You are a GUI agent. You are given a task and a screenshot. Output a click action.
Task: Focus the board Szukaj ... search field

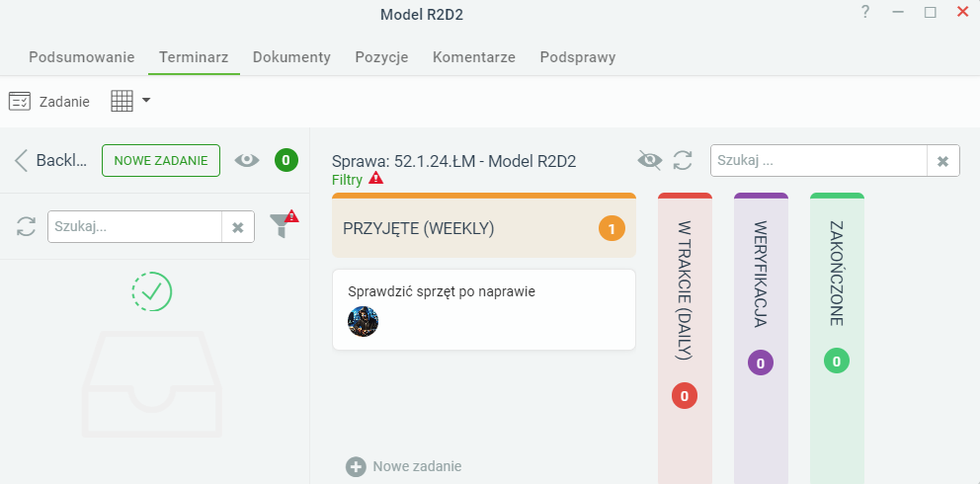tap(819, 160)
